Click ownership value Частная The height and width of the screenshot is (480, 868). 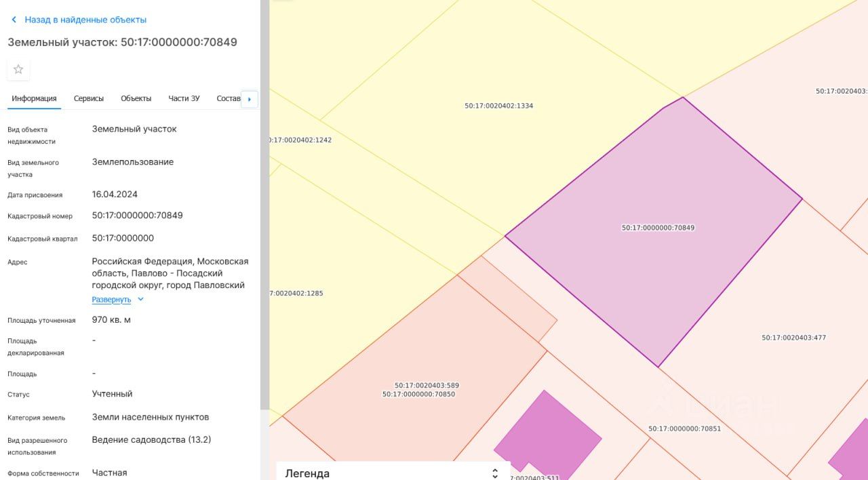(x=109, y=473)
